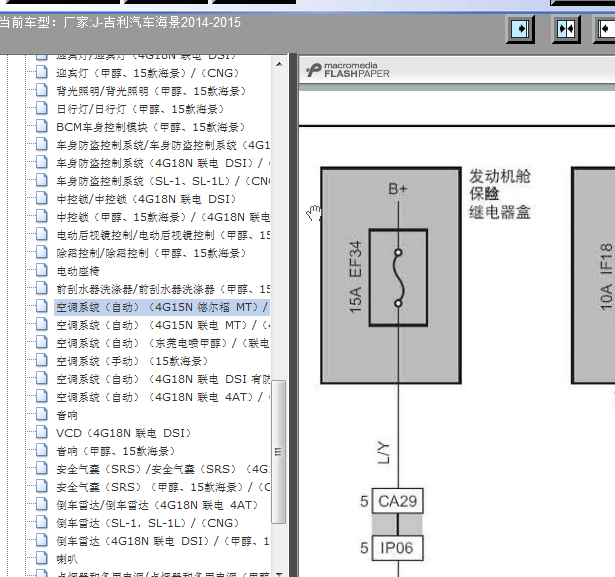
Task: Select 日行灯/日行灯（甲醇、15款海景） entry
Action: coord(140,109)
